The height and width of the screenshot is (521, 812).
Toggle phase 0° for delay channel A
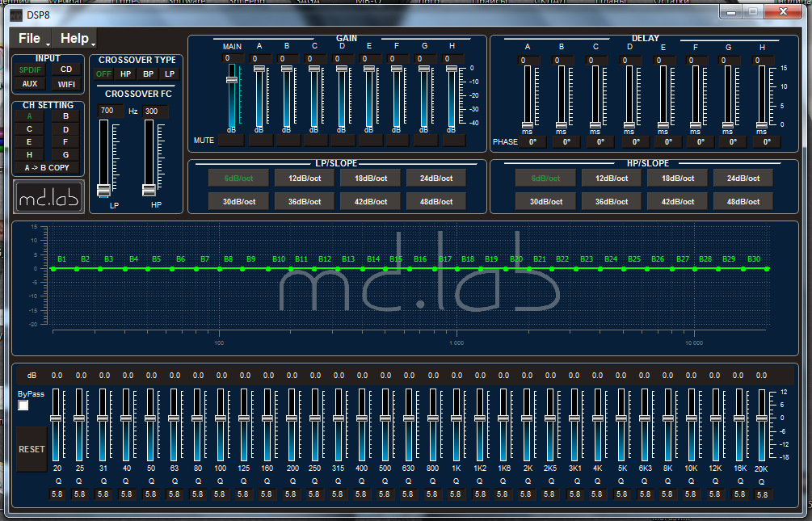(533, 142)
